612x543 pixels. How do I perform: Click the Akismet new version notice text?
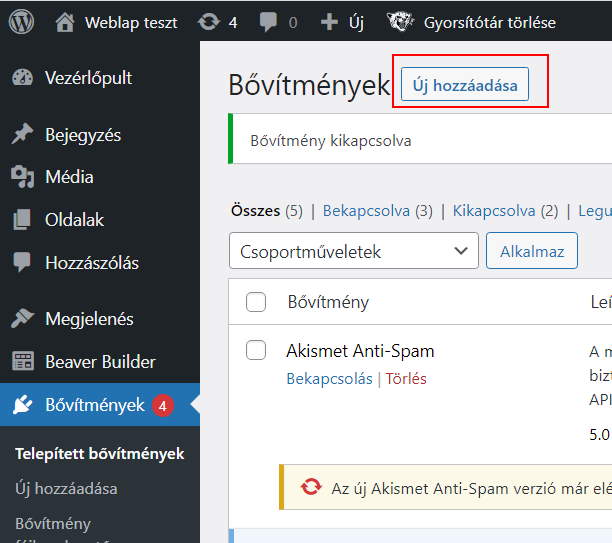click(x=471, y=488)
